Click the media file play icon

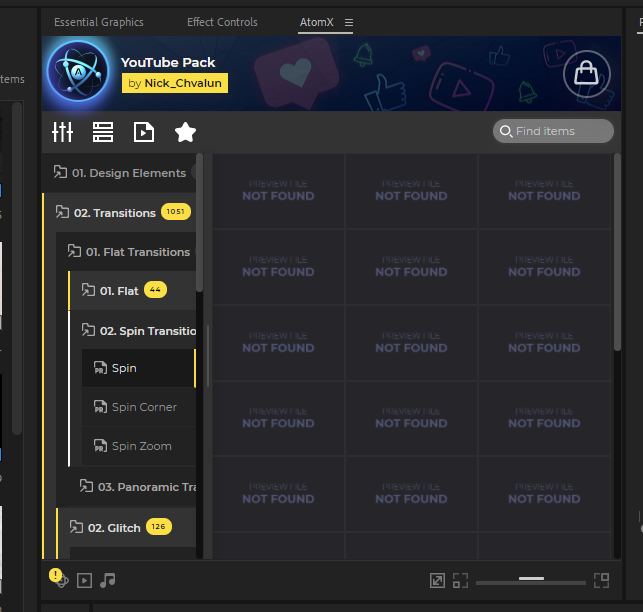(144, 132)
